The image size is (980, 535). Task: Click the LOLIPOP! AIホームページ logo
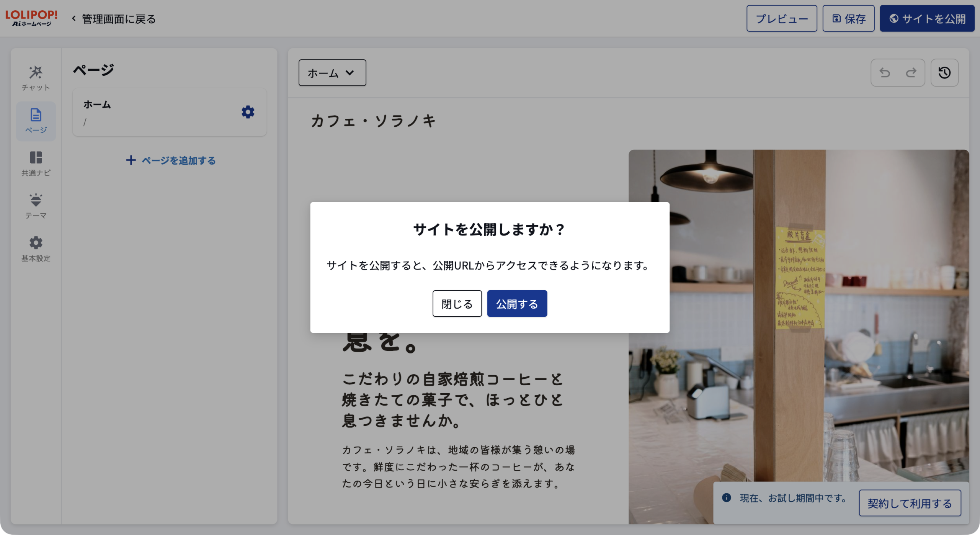click(x=31, y=18)
